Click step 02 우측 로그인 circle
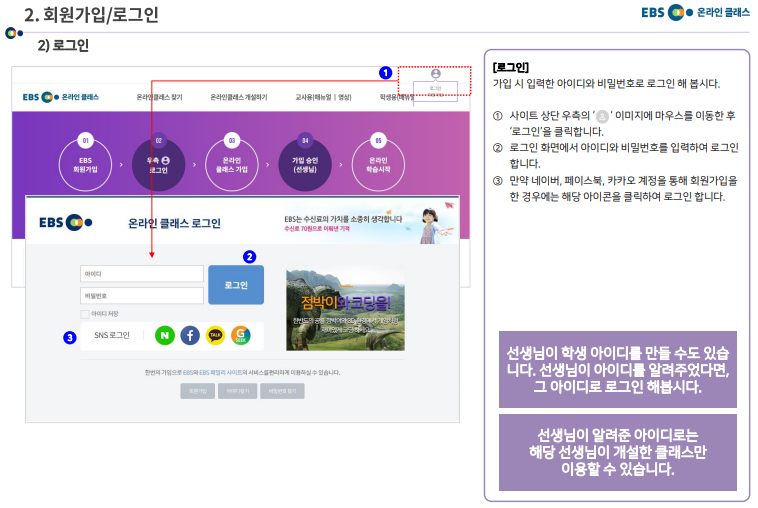 (x=159, y=164)
